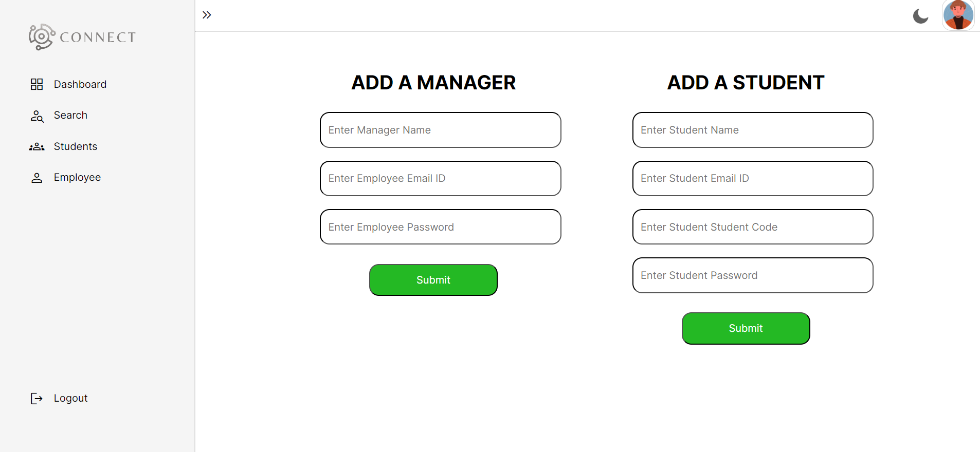Image resolution: width=980 pixels, height=452 pixels.
Task: Focus the Enter Employee Password field
Action: (440, 227)
